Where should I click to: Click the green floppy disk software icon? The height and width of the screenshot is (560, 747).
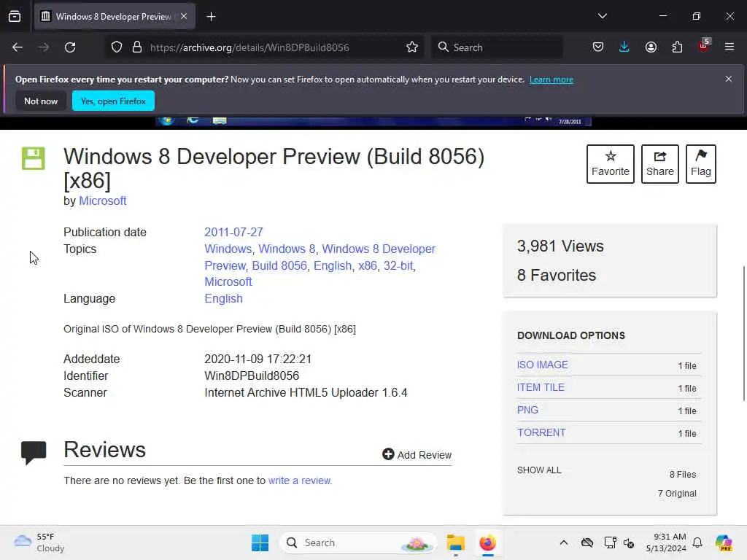tap(34, 158)
